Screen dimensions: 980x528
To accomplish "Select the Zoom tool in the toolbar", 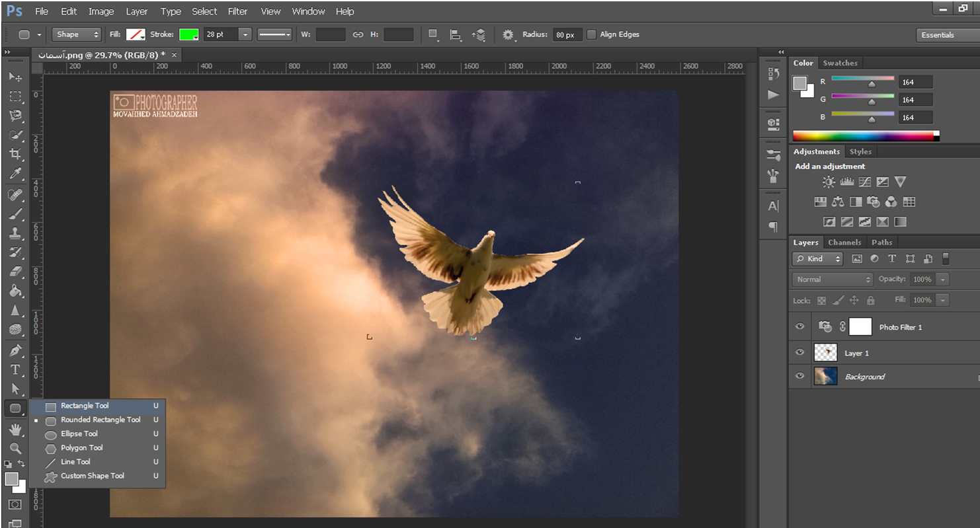I will [15, 448].
